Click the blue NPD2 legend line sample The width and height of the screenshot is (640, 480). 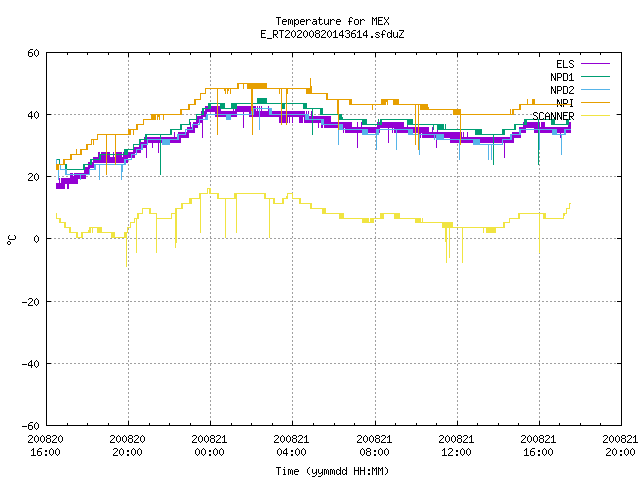coord(595,90)
